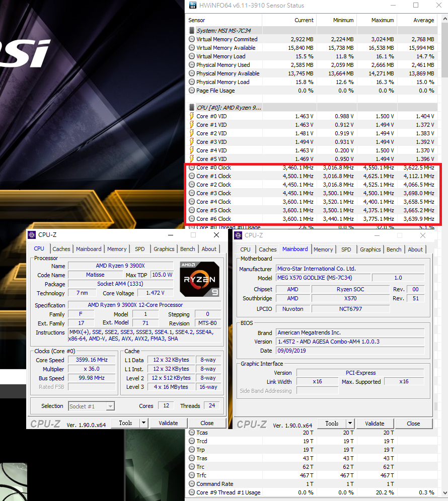Click the right CPU-Z Mainboard window title icon

click(238, 235)
